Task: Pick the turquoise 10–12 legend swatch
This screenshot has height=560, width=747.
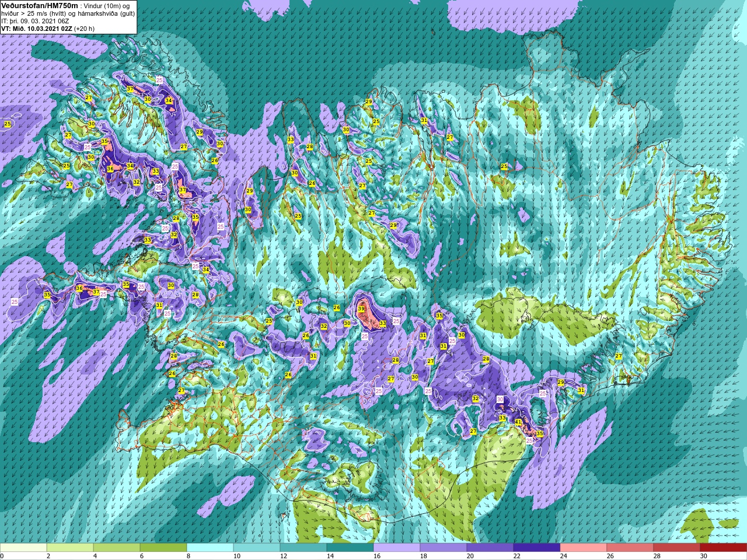Action: click(257, 548)
